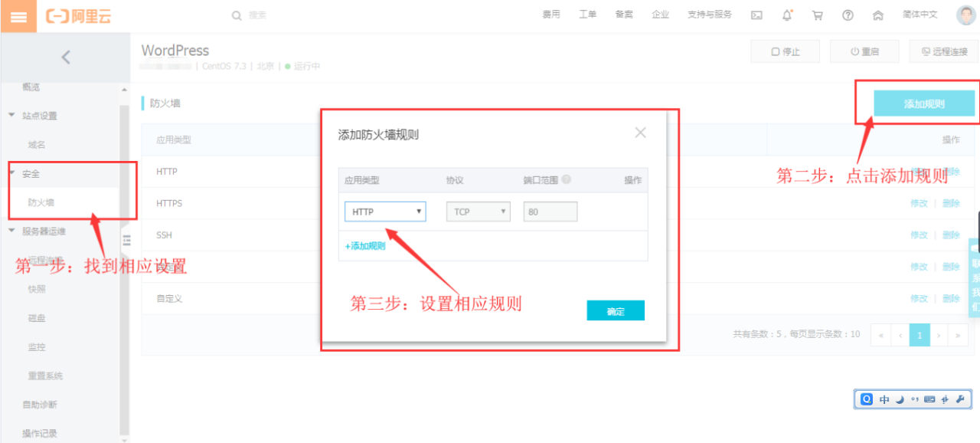Click the search magnifier icon
The width and height of the screenshot is (980, 443).
(x=237, y=15)
